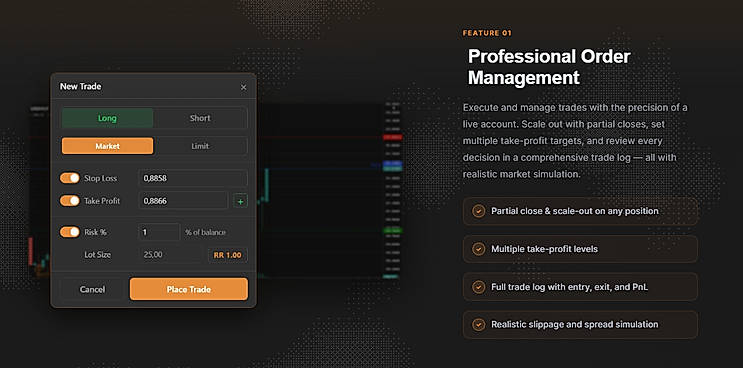Click checkmark icon beside Partial close feature
Screen dimensions: 743x368
(479, 211)
